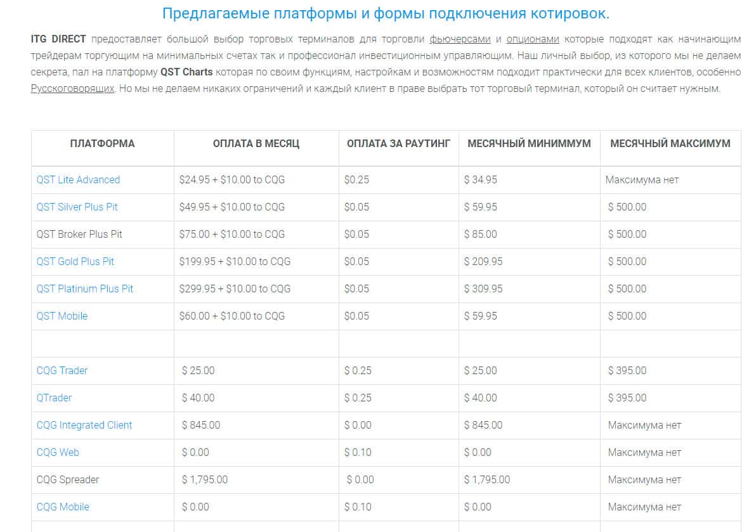Click $ 0.10 routing fee in CQG Mobile row
The width and height of the screenshot is (756, 532).
coord(358,507)
